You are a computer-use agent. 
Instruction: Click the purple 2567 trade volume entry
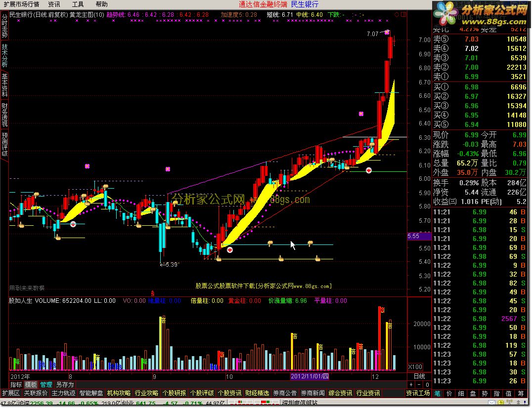[x=509, y=319]
